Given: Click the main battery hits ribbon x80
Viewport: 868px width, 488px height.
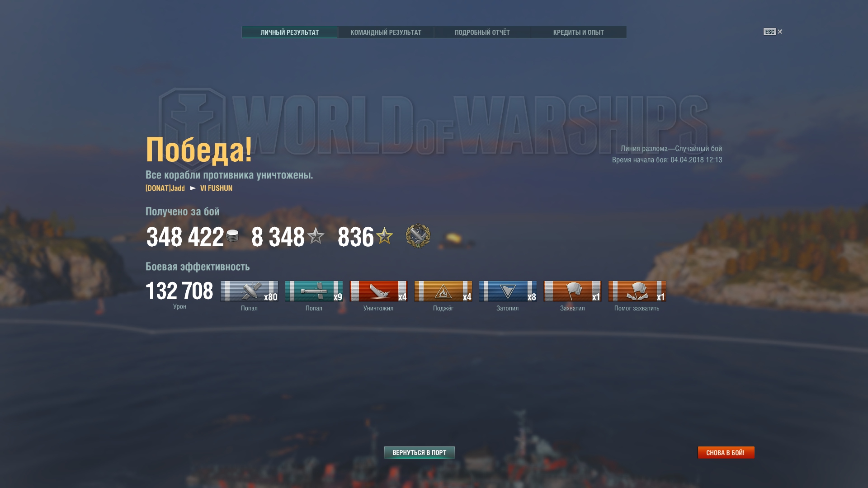Looking at the screenshot, I should pyautogui.click(x=249, y=291).
